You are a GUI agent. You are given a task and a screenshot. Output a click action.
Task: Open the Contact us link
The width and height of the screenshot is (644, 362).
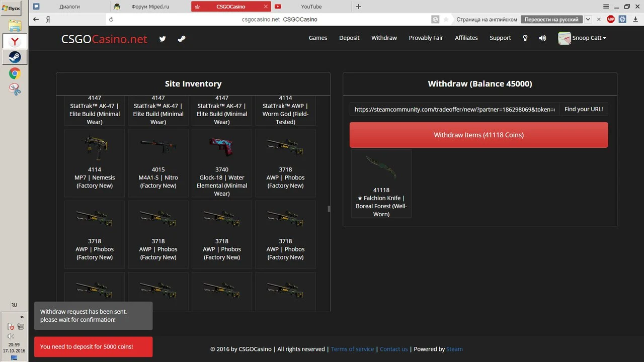[x=394, y=349]
